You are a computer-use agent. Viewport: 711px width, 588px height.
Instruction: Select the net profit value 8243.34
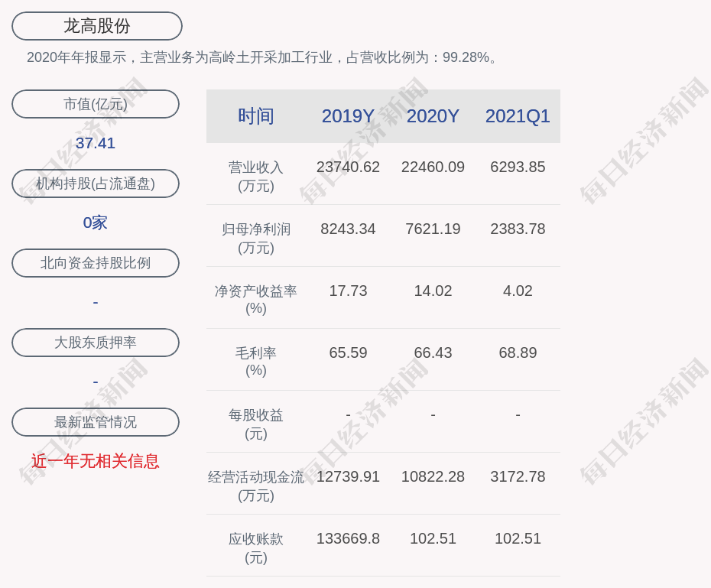point(348,229)
